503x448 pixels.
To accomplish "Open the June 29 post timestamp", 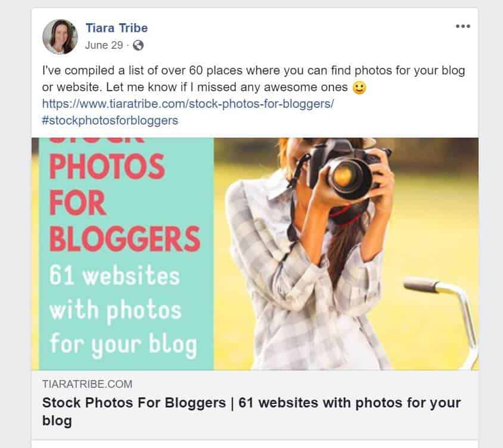I will 104,45.
